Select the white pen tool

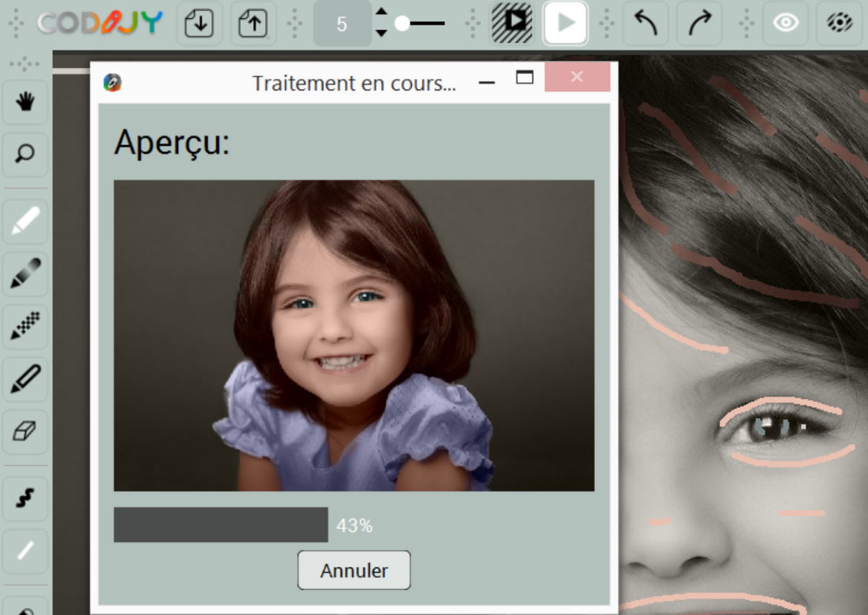coord(25,222)
